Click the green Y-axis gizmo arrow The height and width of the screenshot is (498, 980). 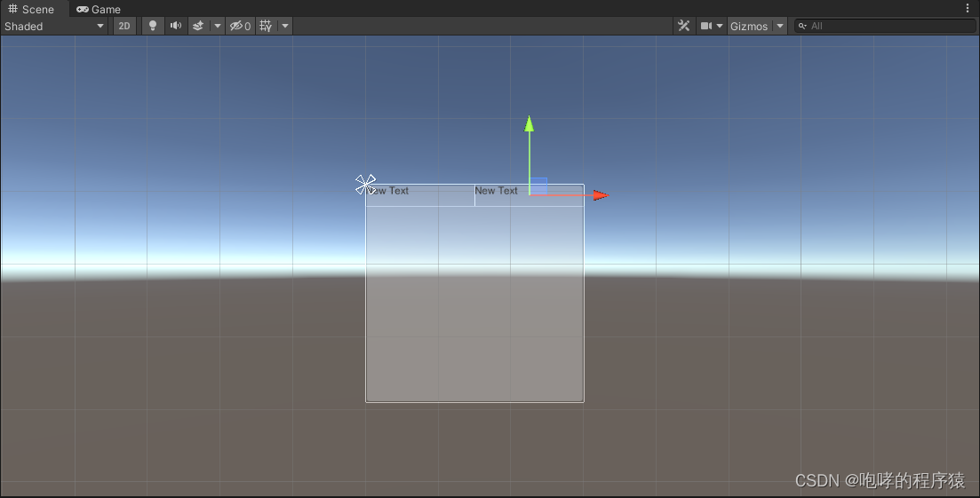530,123
